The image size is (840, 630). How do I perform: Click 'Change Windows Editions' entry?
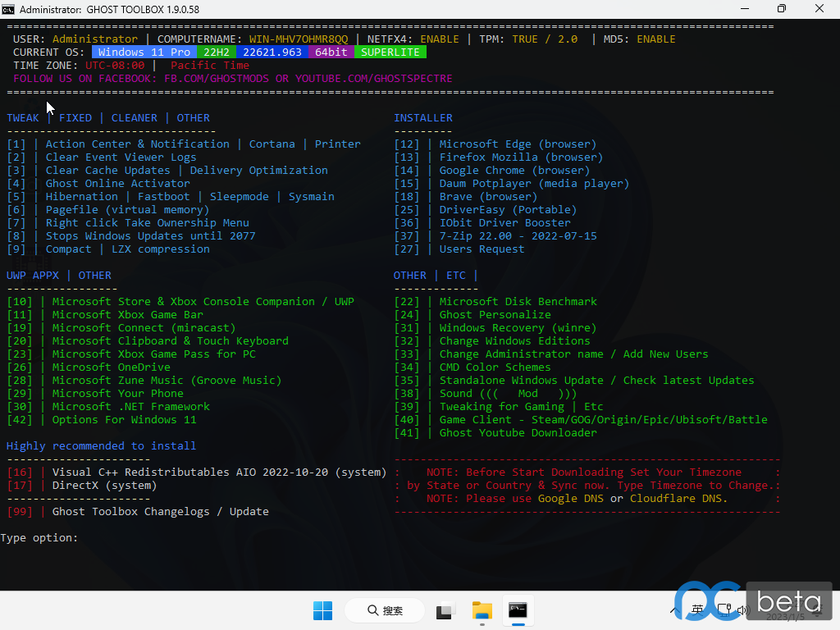pyautogui.click(x=515, y=340)
